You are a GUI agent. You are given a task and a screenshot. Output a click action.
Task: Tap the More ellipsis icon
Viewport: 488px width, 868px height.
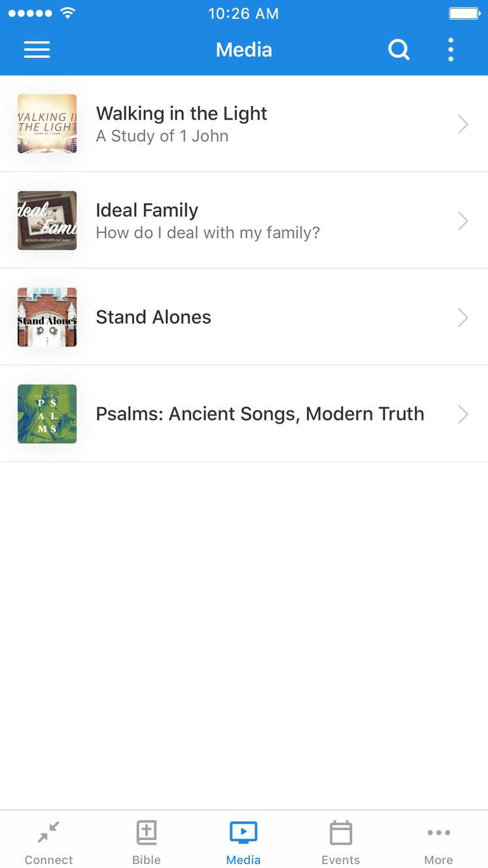(439, 832)
